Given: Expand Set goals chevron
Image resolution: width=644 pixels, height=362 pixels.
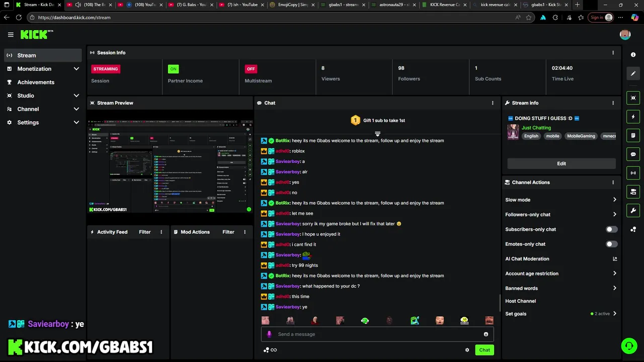Looking at the screenshot, I should 614,314.
